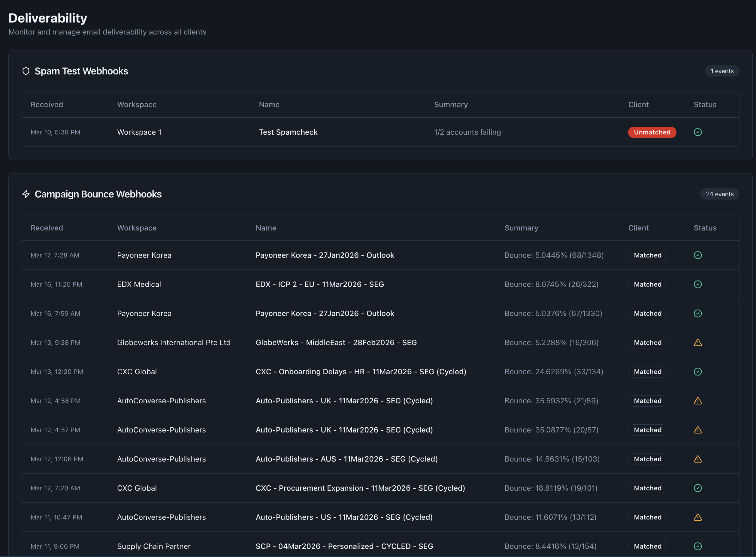Click the green check icon on the Supply Chain Partner row
This screenshot has height=557, width=756.
698,546
